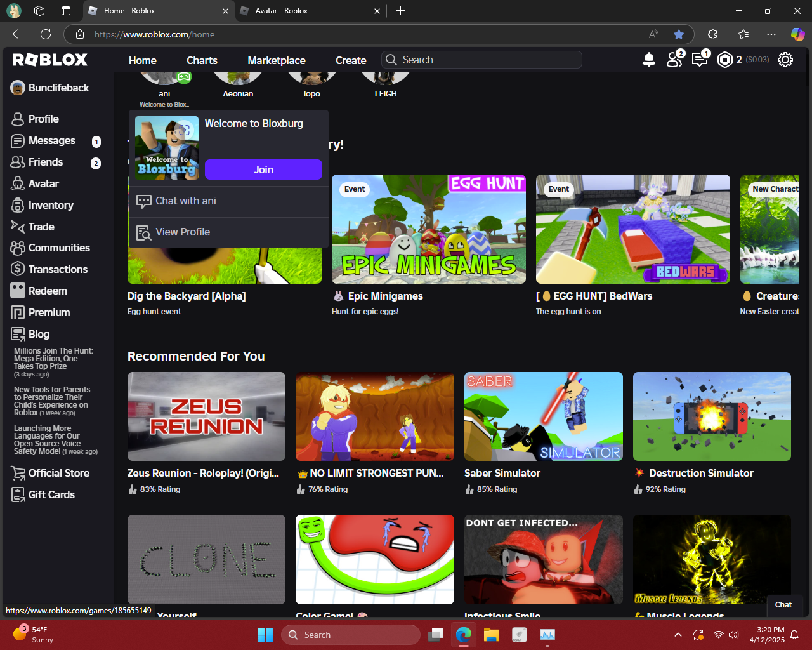Open the Welcome to Bloxburg thumbnail
The width and height of the screenshot is (812, 650).
click(x=167, y=148)
